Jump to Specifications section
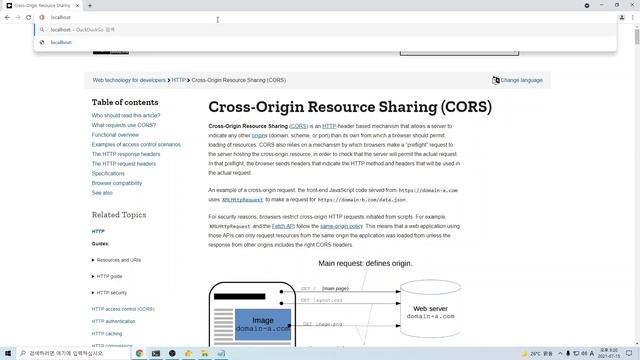The height and width of the screenshot is (360, 640). (x=108, y=173)
